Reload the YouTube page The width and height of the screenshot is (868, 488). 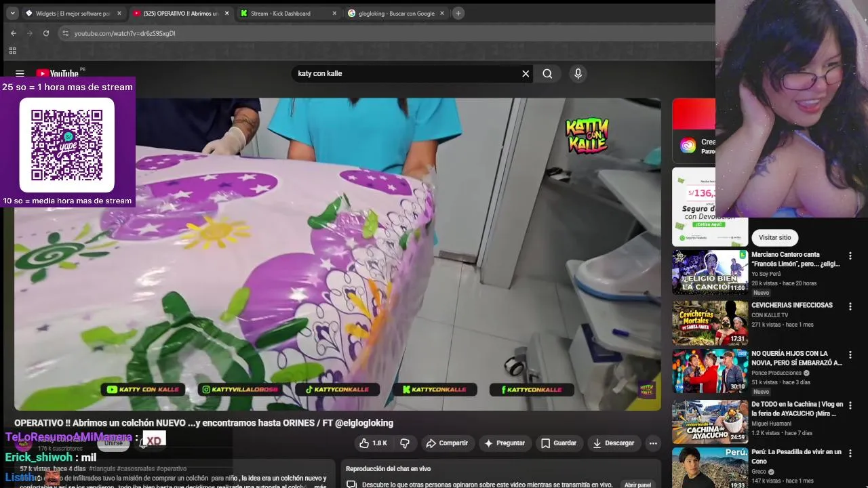click(x=46, y=33)
